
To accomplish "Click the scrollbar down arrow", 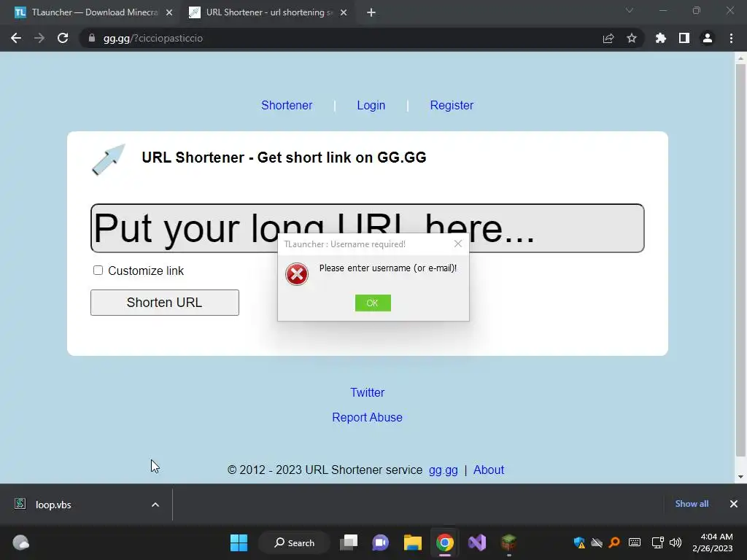I will point(740,477).
